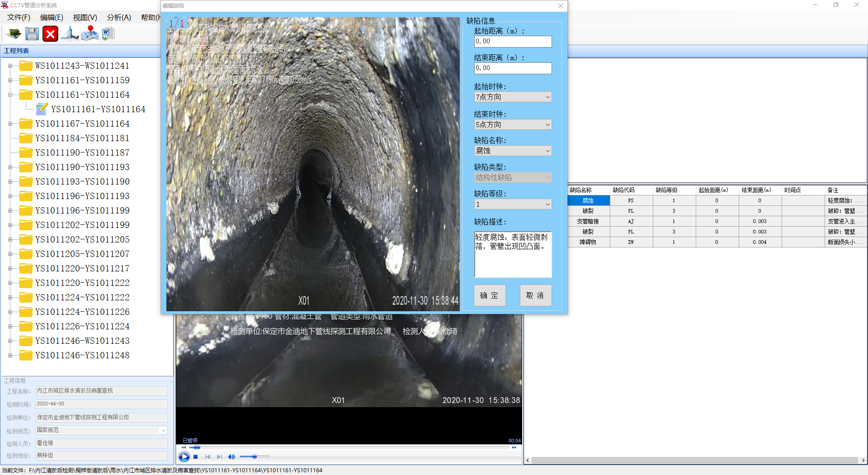The width and height of the screenshot is (868, 475).
Task: Save using the blue floppy disk icon
Action: (x=32, y=34)
